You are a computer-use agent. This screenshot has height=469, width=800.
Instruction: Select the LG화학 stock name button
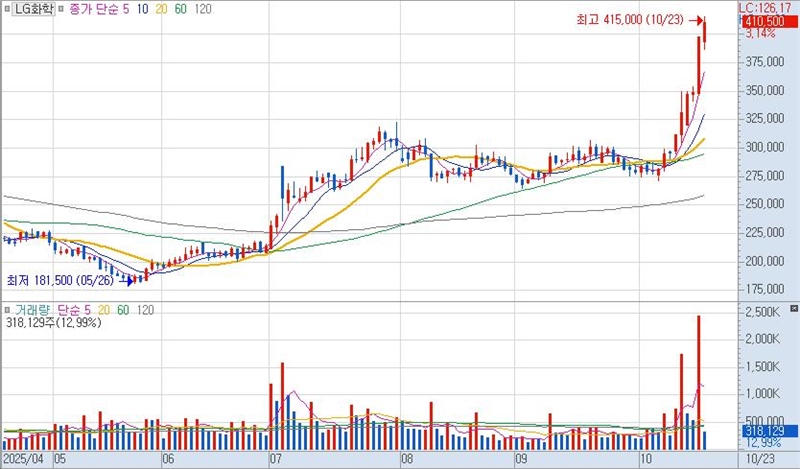coord(33,8)
